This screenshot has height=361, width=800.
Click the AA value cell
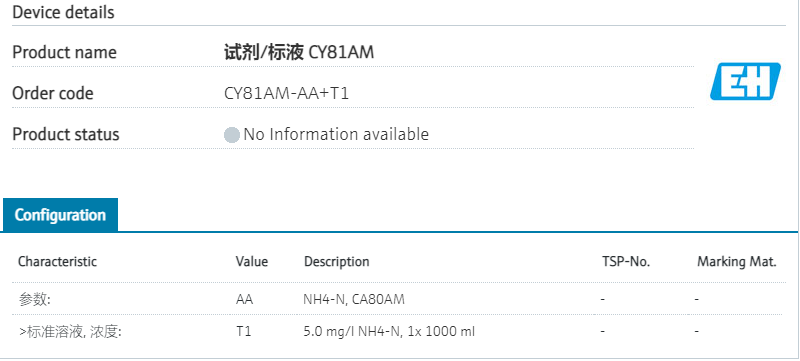pyautogui.click(x=244, y=299)
